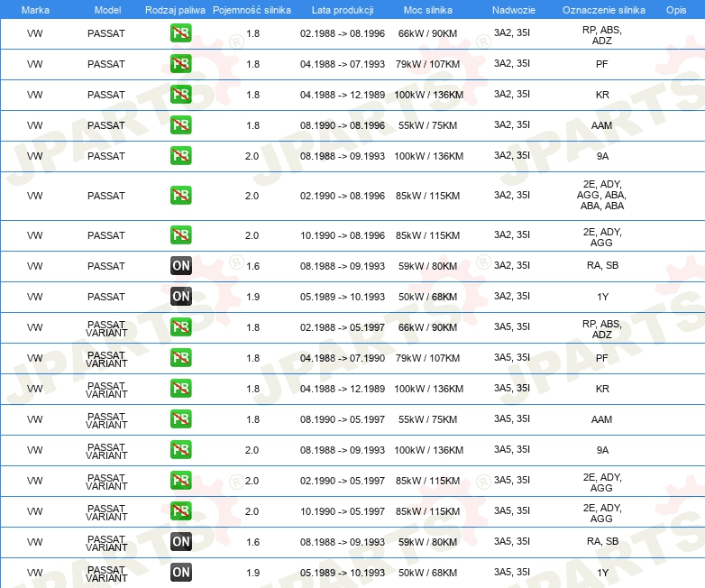Image resolution: width=705 pixels, height=588 pixels.
Task: Click '59kW / 80KM' in the 3A2 row
Action: click(427, 266)
